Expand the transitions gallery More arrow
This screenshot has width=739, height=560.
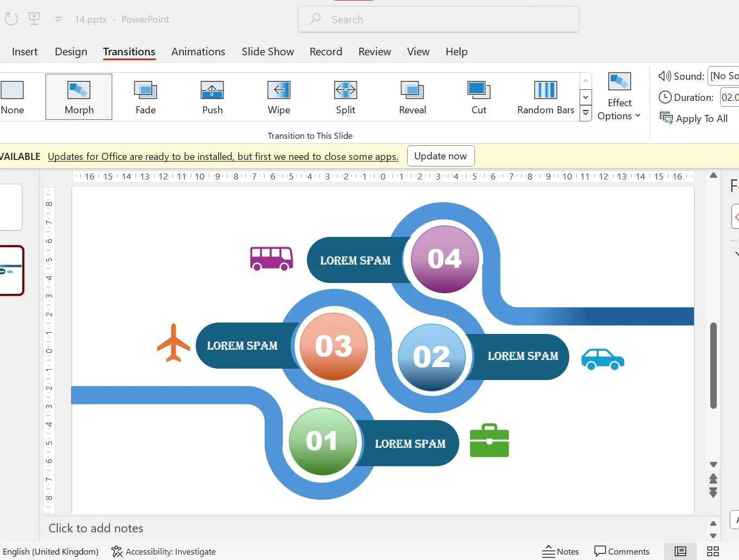[x=586, y=113]
